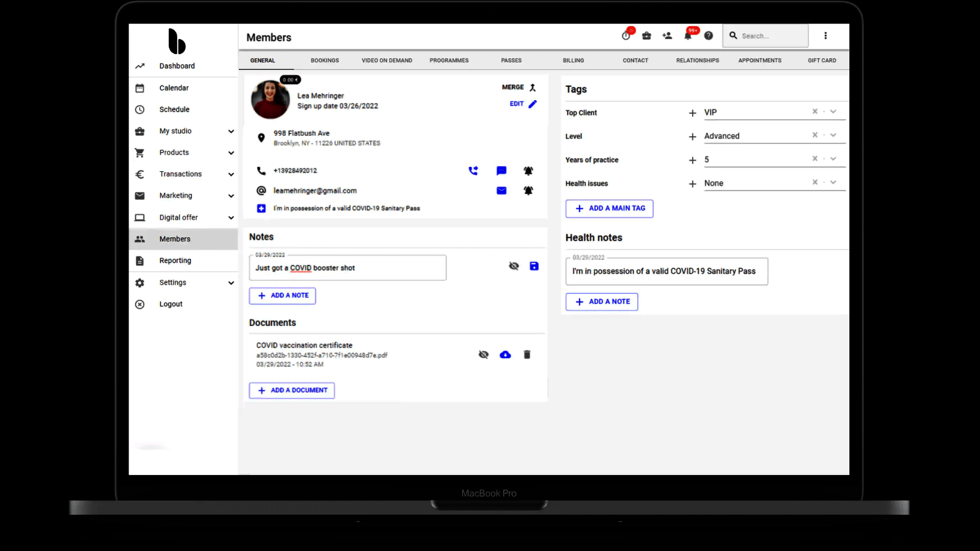Open the Billing tab
Screen dimensions: 980x551
[x=573, y=60]
